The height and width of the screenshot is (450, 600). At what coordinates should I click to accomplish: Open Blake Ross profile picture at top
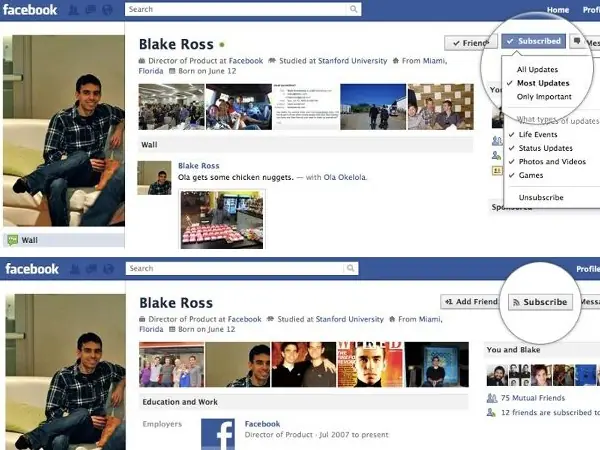pyautogui.click(x=64, y=130)
